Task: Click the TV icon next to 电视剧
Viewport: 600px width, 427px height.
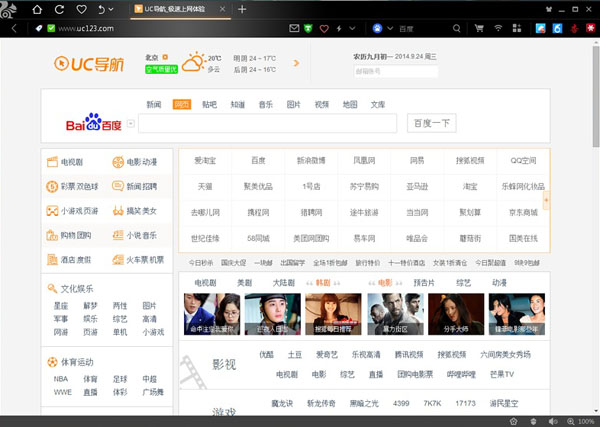Action: click(x=52, y=162)
